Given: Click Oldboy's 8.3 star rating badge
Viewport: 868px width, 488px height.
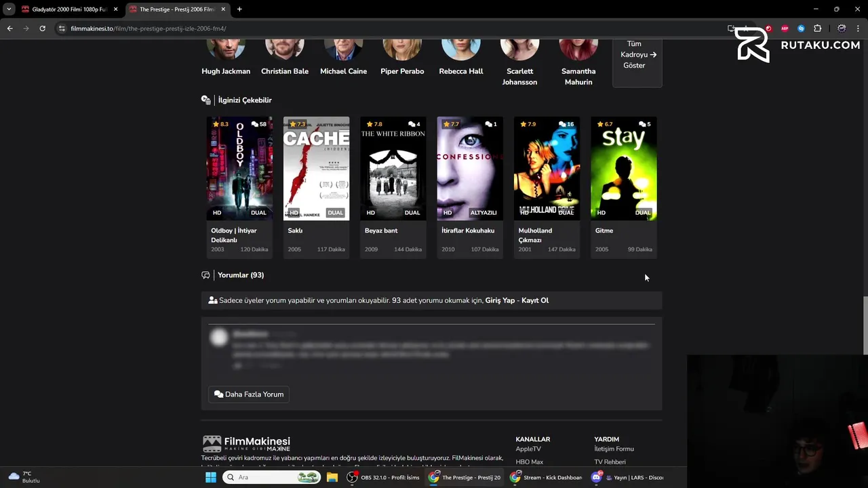Looking at the screenshot, I should pos(220,124).
